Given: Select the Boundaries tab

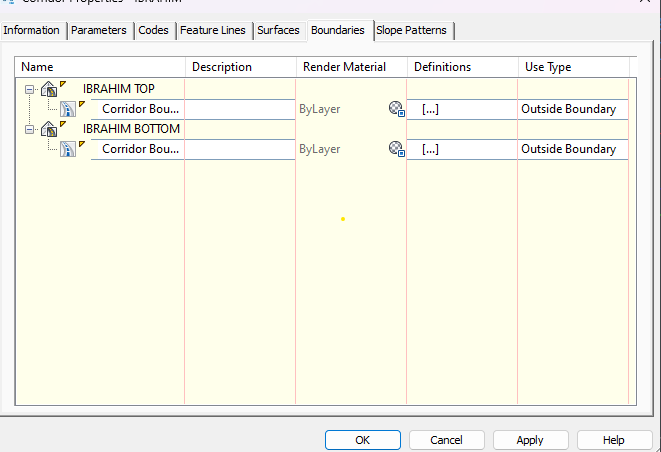Looking at the screenshot, I should [x=338, y=30].
